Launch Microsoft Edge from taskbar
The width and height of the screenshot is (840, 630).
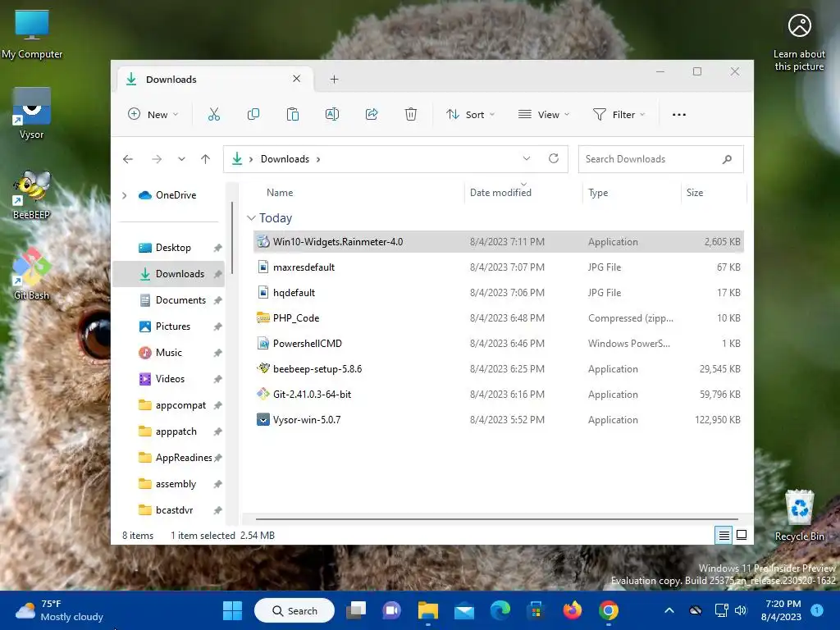pos(500,610)
